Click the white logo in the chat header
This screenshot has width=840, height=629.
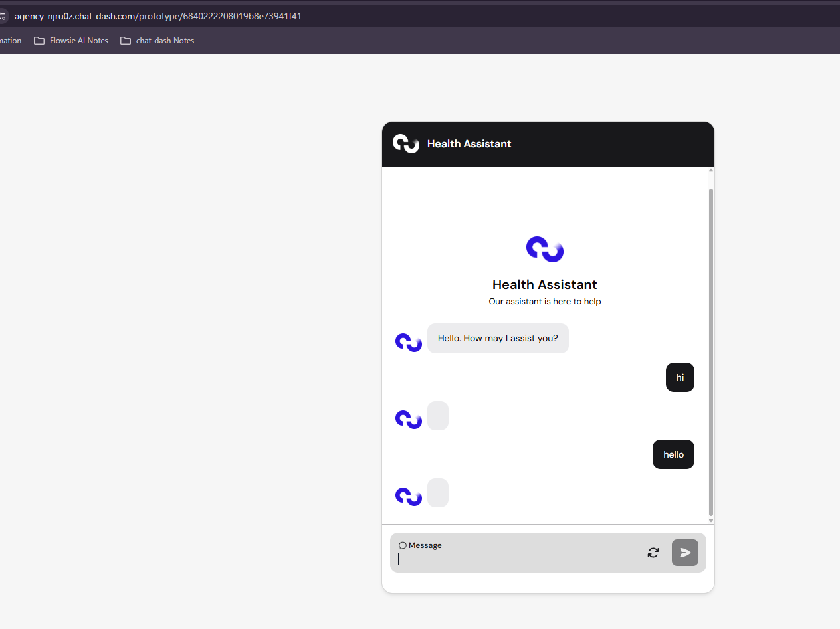(x=406, y=143)
